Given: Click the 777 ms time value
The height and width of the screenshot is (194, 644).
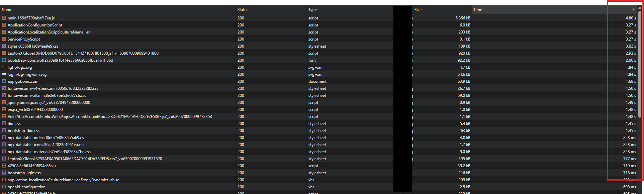Looking at the screenshot, I should pyautogui.click(x=629, y=158).
